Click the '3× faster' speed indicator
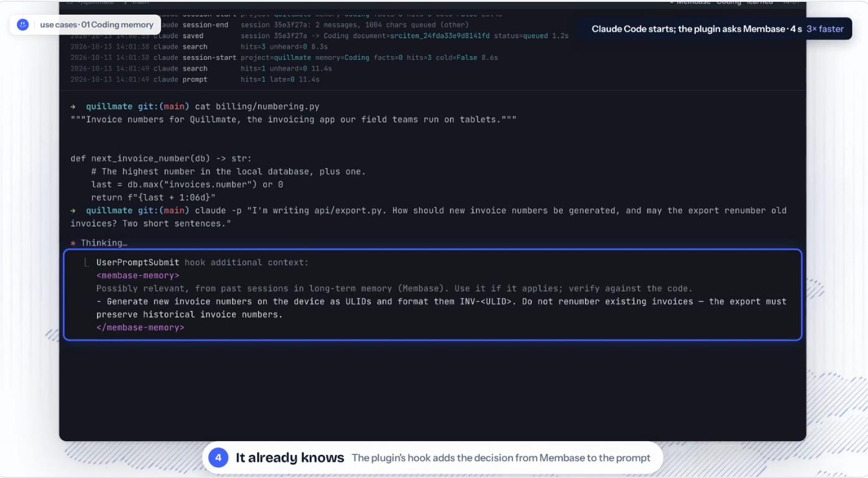The image size is (868, 478). 825,29
